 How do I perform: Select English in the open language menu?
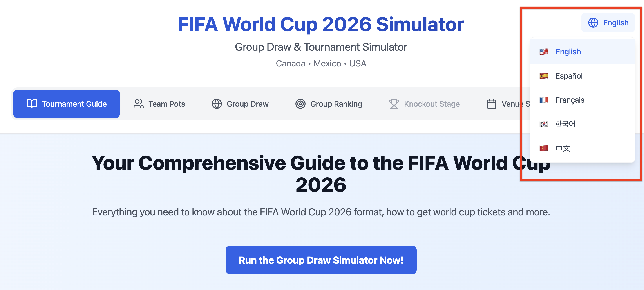click(x=568, y=52)
